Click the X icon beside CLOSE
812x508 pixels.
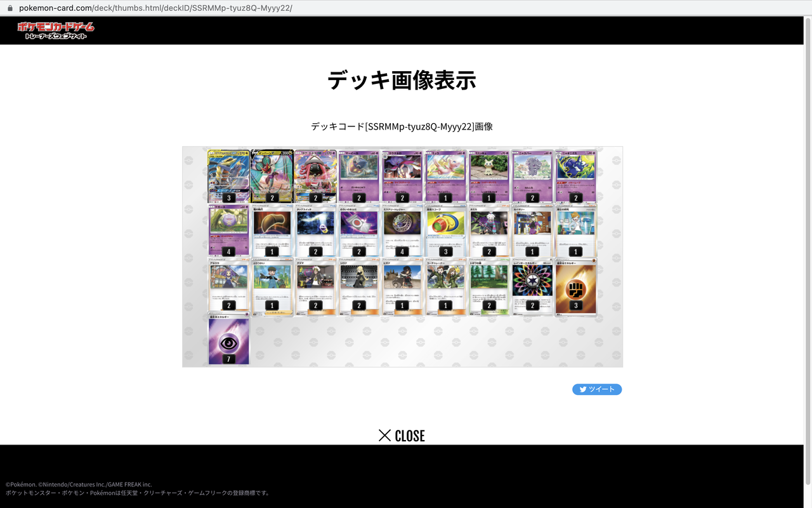pos(384,435)
